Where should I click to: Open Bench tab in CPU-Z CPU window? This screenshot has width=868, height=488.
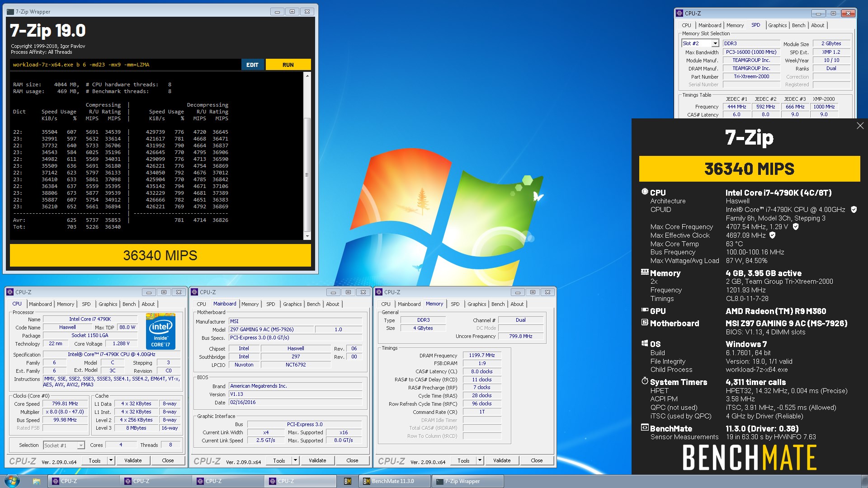[x=129, y=304]
